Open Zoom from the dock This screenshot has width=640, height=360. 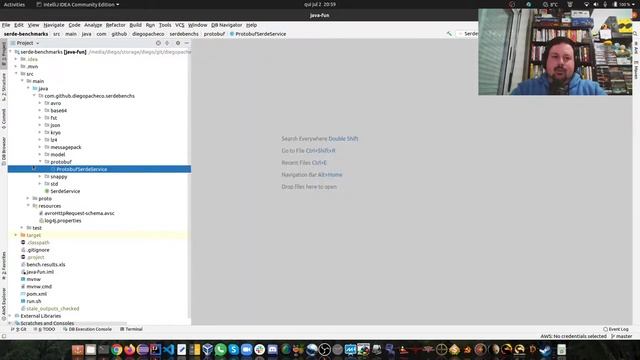tap(247, 350)
